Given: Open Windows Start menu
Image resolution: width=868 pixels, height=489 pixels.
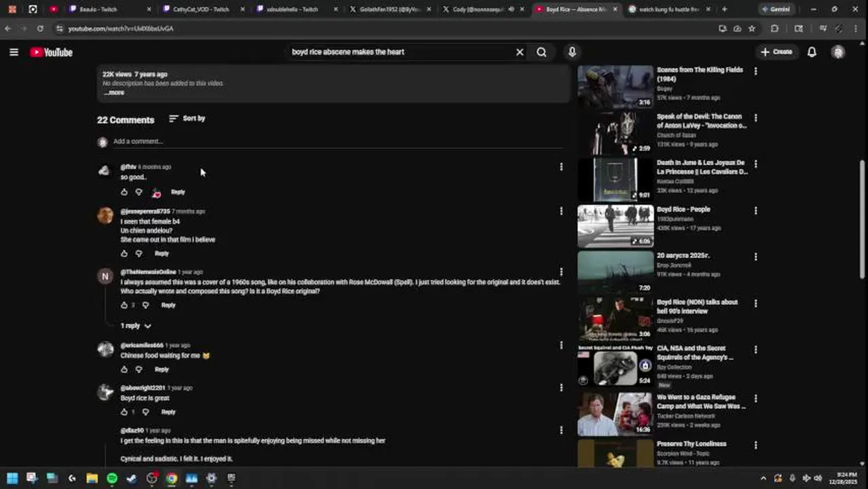Looking at the screenshot, I should click(x=12, y=478).
